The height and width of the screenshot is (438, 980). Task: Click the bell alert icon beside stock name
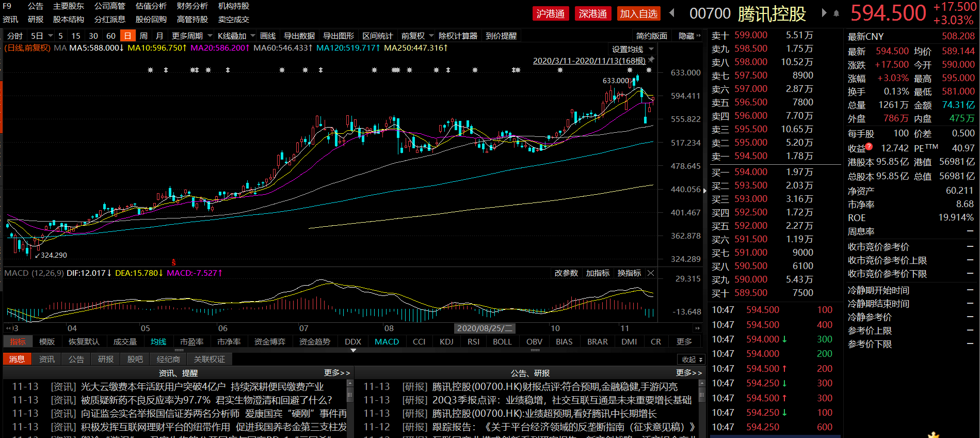point(837,13)
